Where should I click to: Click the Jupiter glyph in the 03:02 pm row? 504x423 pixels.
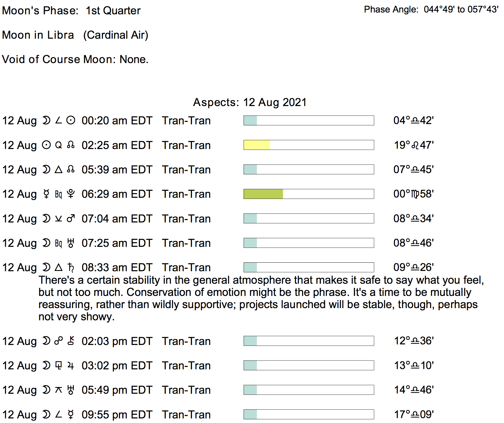[71, 365]
